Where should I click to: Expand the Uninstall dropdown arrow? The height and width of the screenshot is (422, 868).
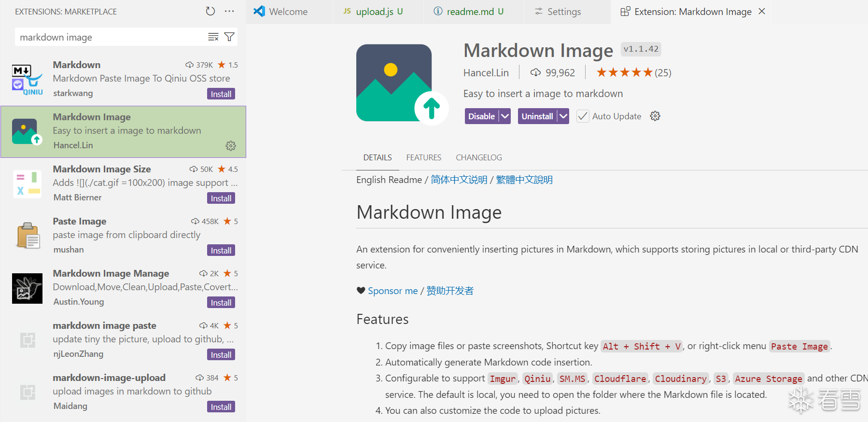[x=563, y=116]
